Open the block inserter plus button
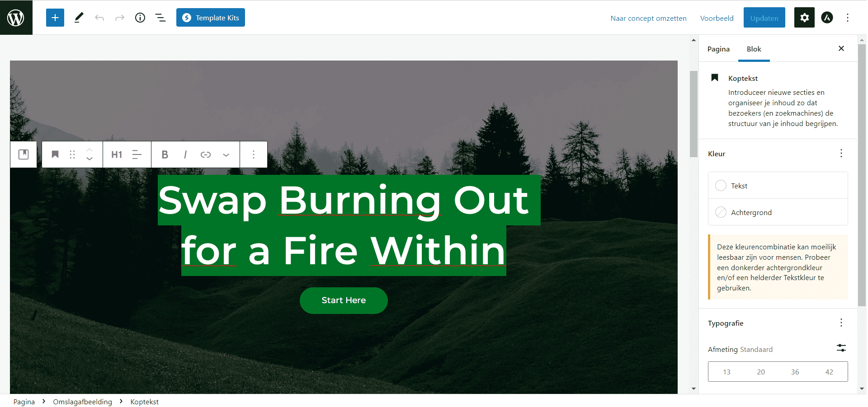The image size is (868, 407). click(x=55, y=18)
